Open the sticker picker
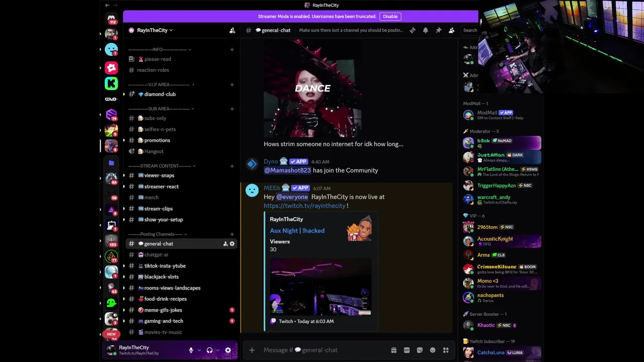Image resolution: width=644 pixels, height=362 pixels. (420, 350)
